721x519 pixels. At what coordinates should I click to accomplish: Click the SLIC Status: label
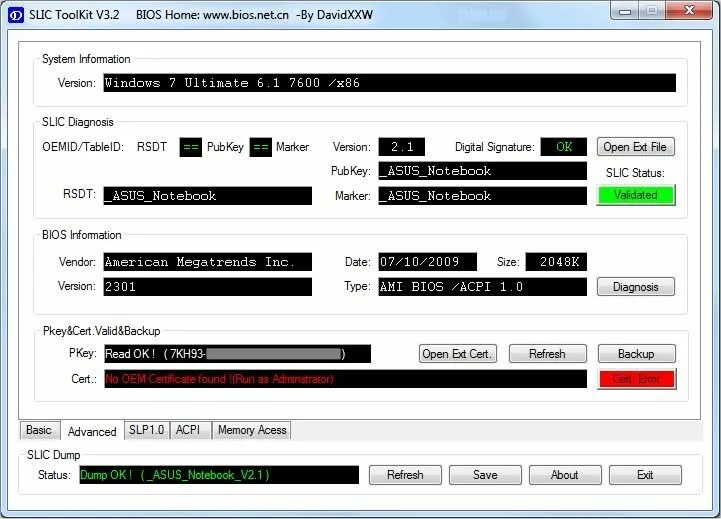click(x=635, y=173)
